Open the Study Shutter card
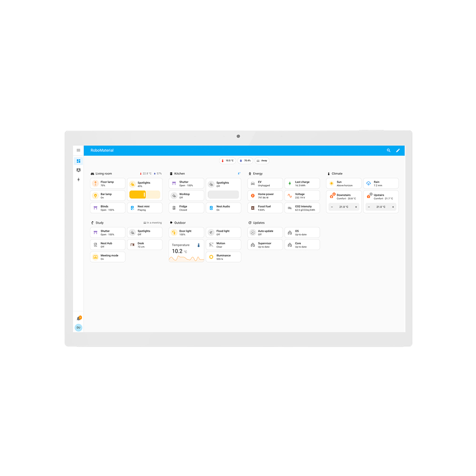Screen dimensions: 476x476 (108, 233)
